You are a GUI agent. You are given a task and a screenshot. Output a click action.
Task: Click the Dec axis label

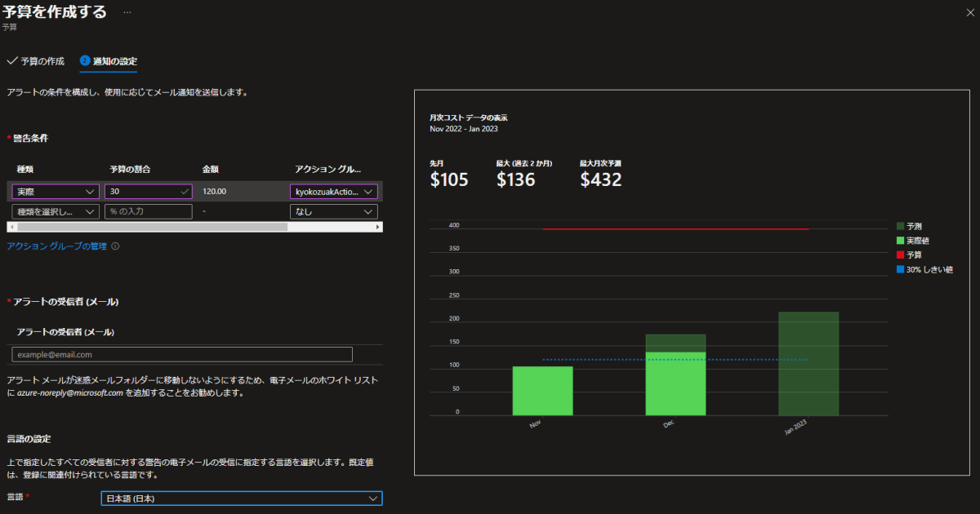(669, 424)
